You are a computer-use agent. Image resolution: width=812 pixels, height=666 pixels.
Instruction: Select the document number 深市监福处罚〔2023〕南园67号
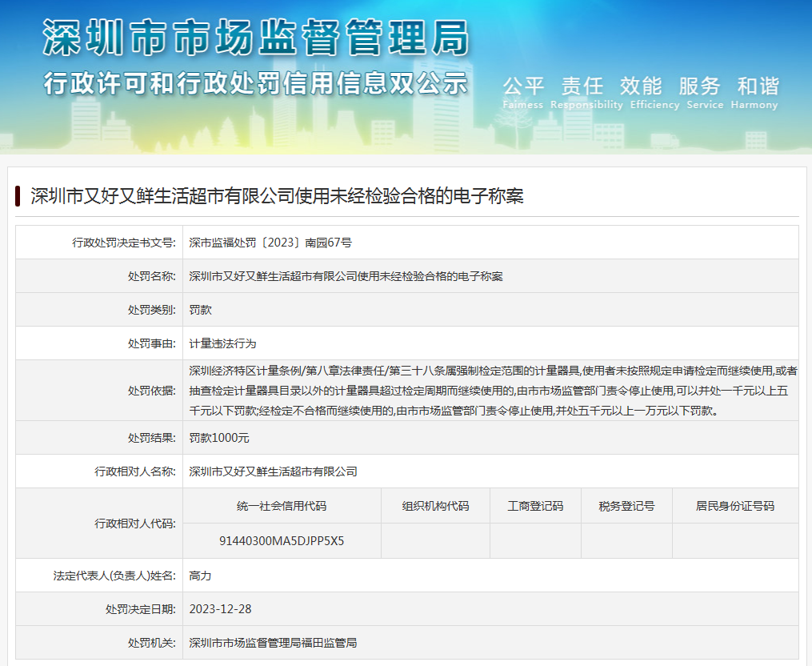point(270,243)
